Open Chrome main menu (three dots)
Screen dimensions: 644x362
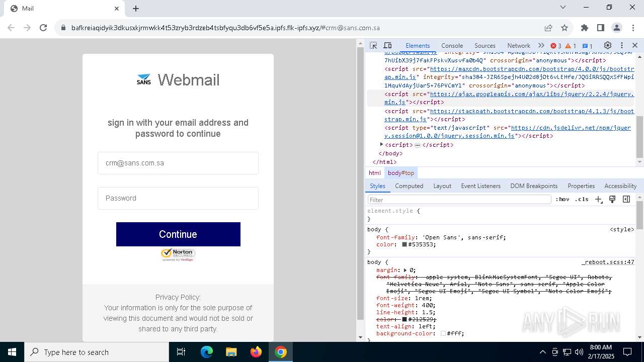tap(632, 28)
